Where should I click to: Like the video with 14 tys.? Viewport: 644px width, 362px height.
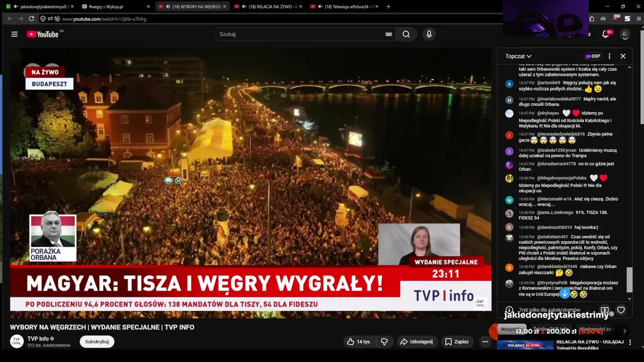click(x=359, y=342)
